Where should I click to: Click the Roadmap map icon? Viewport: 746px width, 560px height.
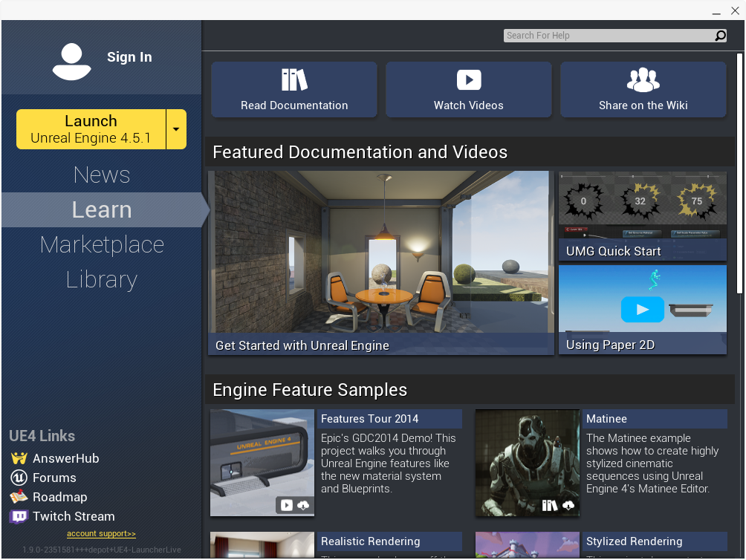[19, 497]
